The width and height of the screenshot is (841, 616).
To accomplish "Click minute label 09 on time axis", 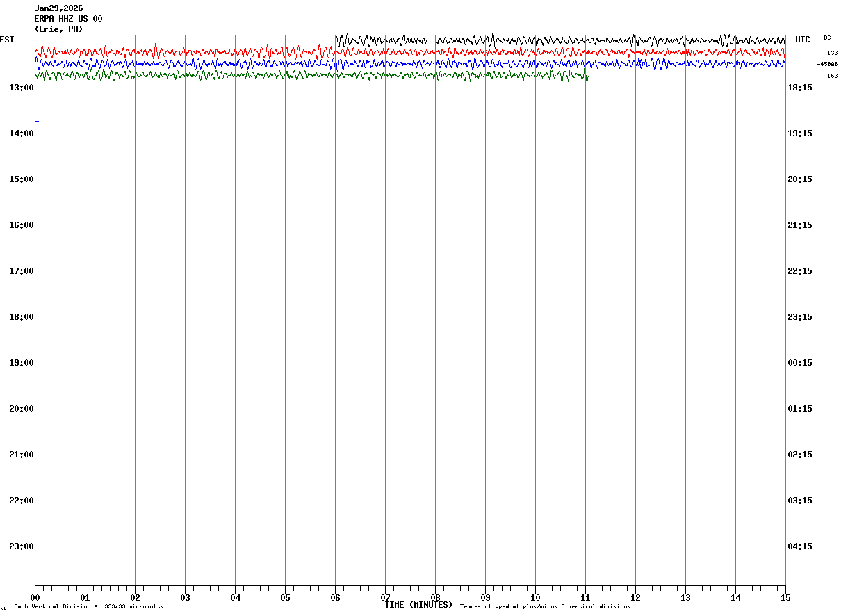I will pos(485,597).
